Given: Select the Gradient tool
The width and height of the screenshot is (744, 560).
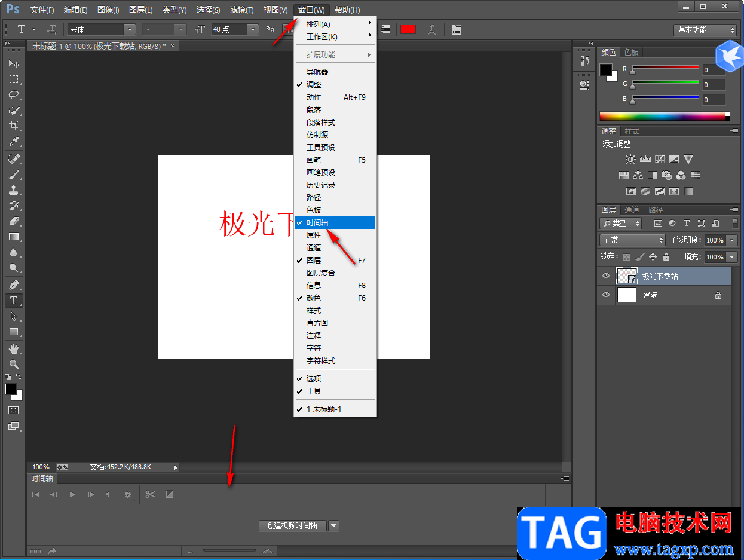Looking at the screenshot, I should coord(14,237).
